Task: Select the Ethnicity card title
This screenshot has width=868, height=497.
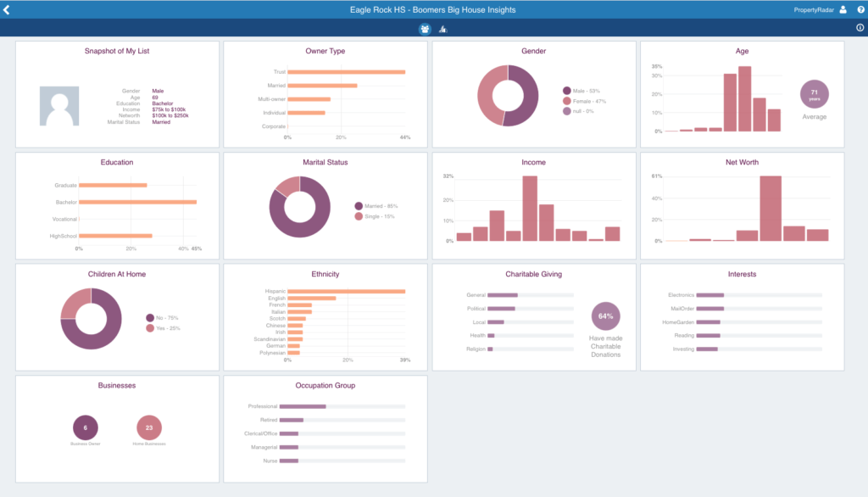Action: (325, 274)
